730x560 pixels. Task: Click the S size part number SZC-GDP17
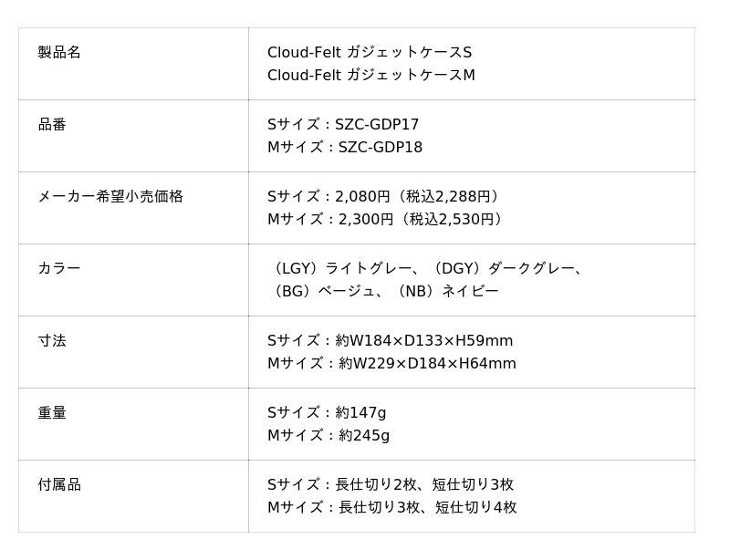(377, 124)
